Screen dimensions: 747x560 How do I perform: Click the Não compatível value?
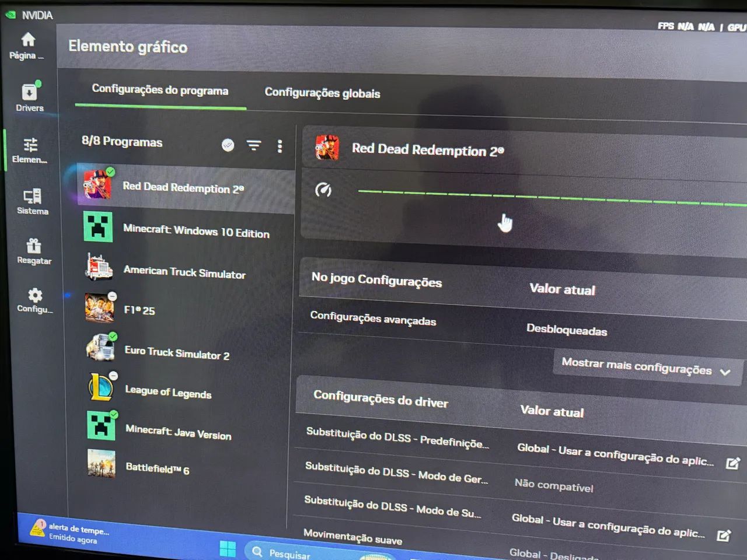pos(554,485)
